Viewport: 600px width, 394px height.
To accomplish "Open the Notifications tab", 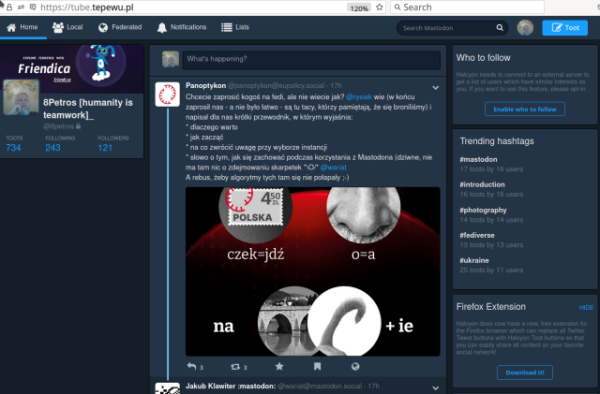I will tap(181, 28).
